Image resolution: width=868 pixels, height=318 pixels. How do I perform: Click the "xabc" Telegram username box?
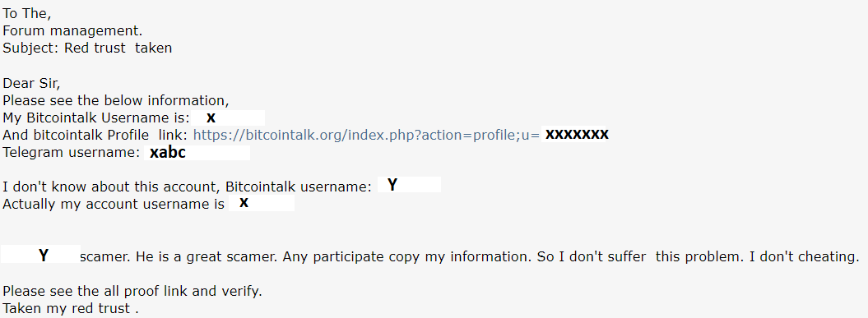[x=197, y=153]
